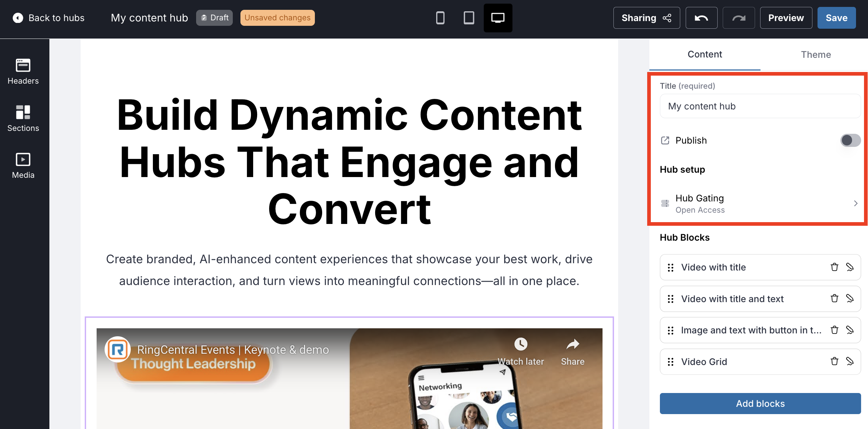Expand Hub Gating settings chevron
The image size is (868, 429).
[856, 203]
